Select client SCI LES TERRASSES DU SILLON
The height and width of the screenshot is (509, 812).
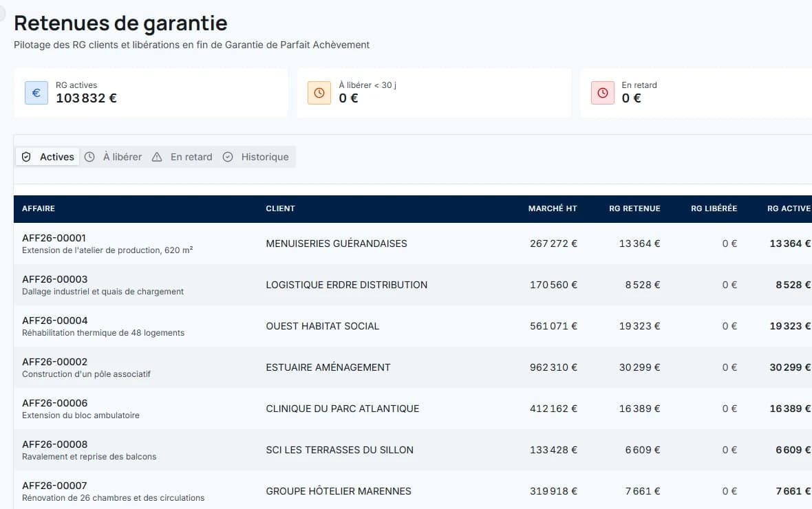pyautogui.click(x=340, y=451)
